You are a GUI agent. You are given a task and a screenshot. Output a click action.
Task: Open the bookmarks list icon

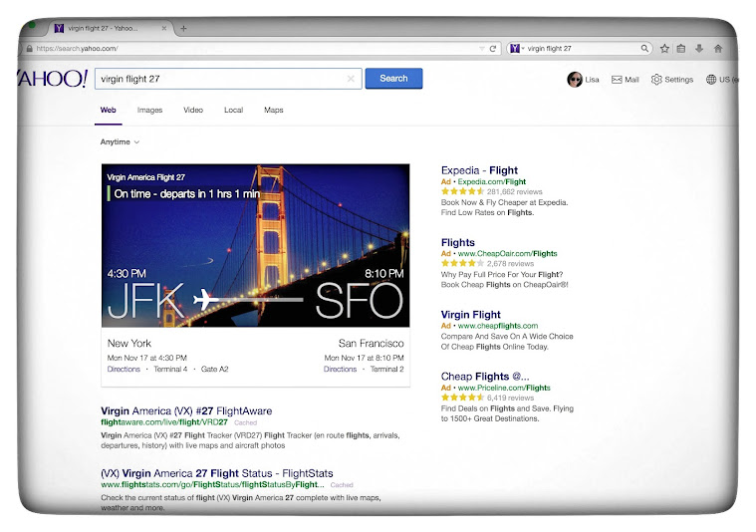pyautogui.click(x=680, y=48)
